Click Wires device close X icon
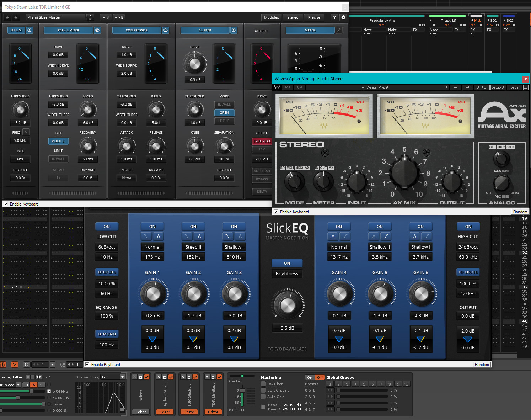The width and height of the screenshot is (531, 420). coord(135,377)
